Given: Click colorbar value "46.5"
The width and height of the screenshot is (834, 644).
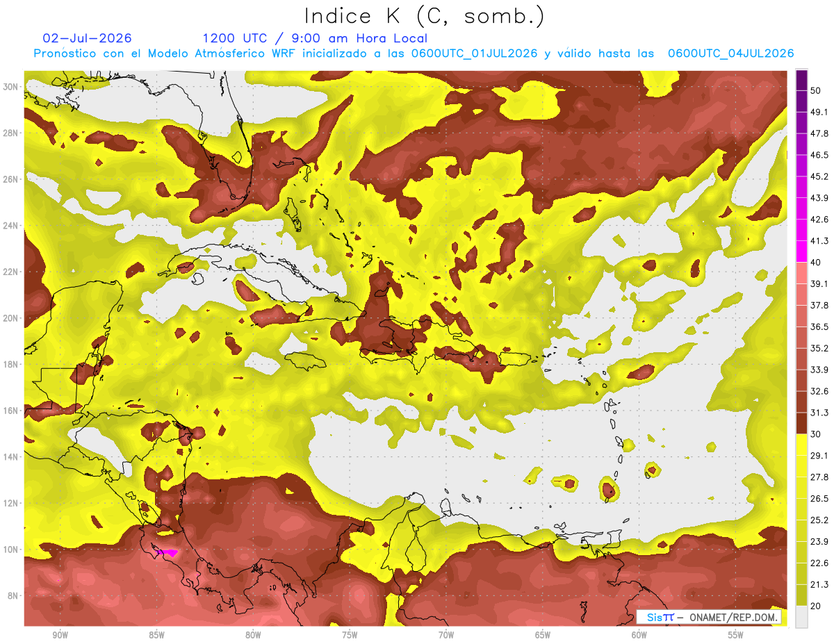Looking at the screenshot, I should 819,155.
